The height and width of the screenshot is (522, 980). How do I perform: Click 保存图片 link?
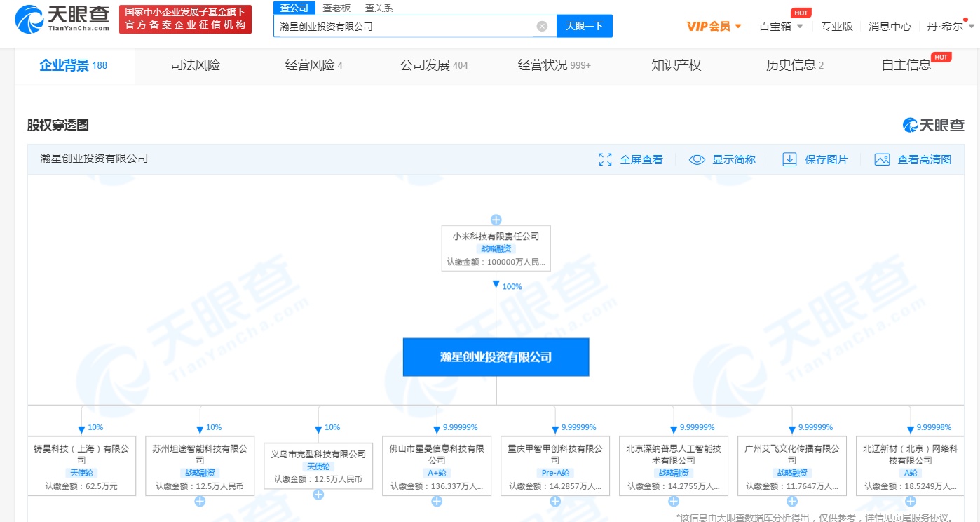coord(826,159)
